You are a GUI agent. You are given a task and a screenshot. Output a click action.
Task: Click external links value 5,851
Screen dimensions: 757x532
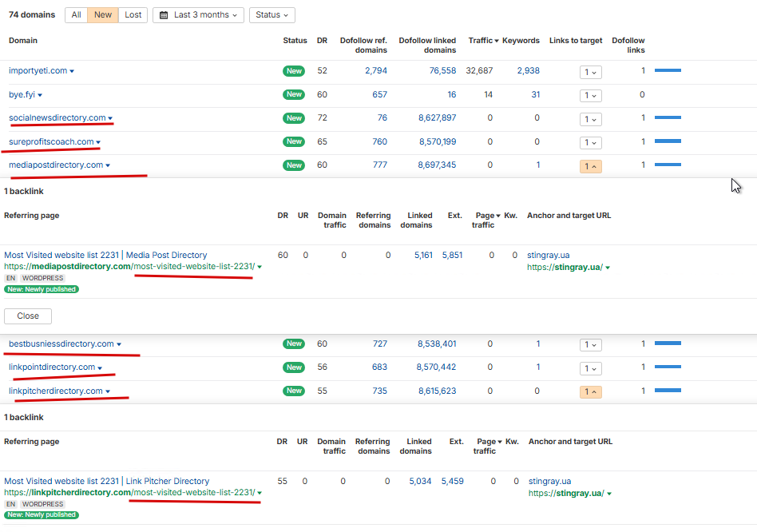click(x=453, y=255)
